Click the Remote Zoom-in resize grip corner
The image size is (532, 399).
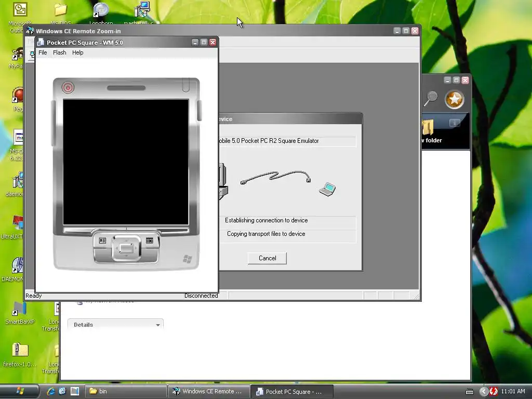[x=416, y=296]
